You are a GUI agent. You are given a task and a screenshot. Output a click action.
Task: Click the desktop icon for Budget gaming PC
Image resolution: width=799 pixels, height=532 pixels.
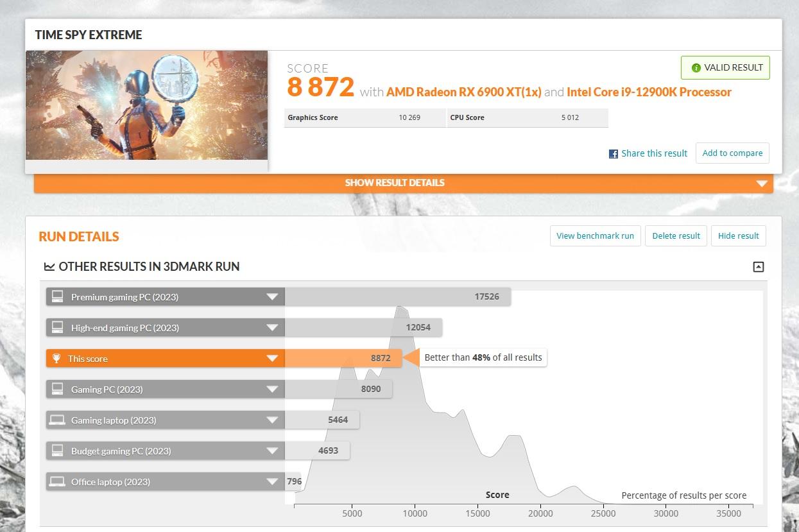tap(58, 451)
